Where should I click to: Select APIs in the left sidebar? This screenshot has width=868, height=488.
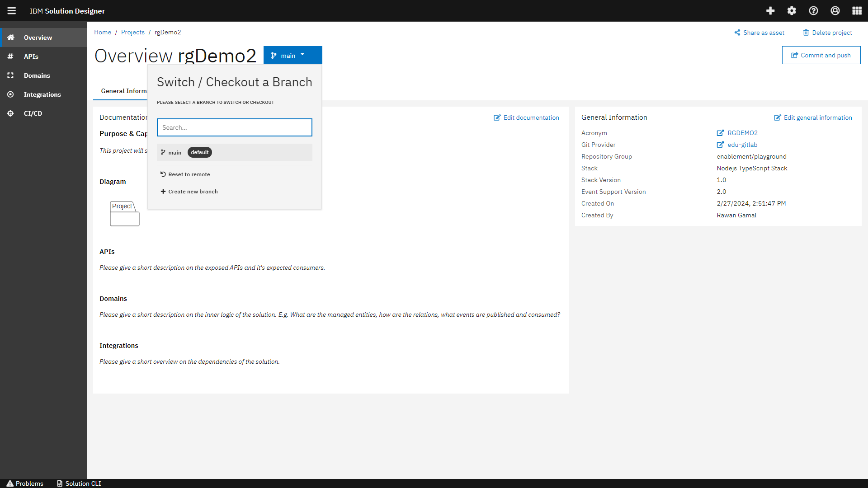click(x=31, y=56)
